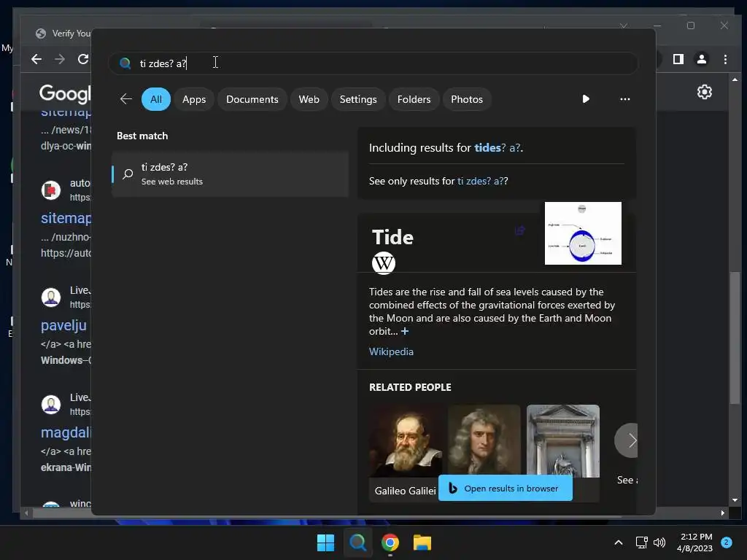Switch to the Folders filter tab
Viewport: 747px width, 560px height.
(414, 99)
